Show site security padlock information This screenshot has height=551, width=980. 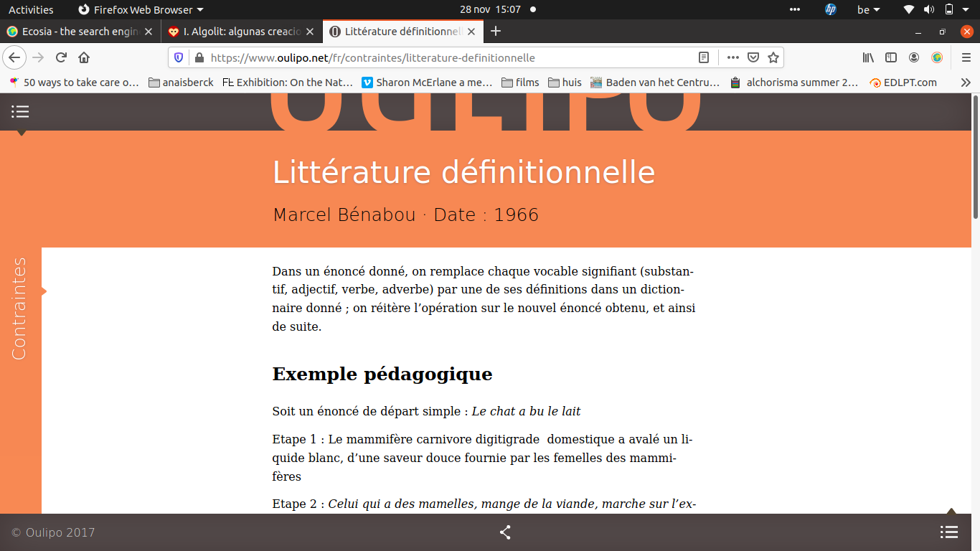(199, 57)
